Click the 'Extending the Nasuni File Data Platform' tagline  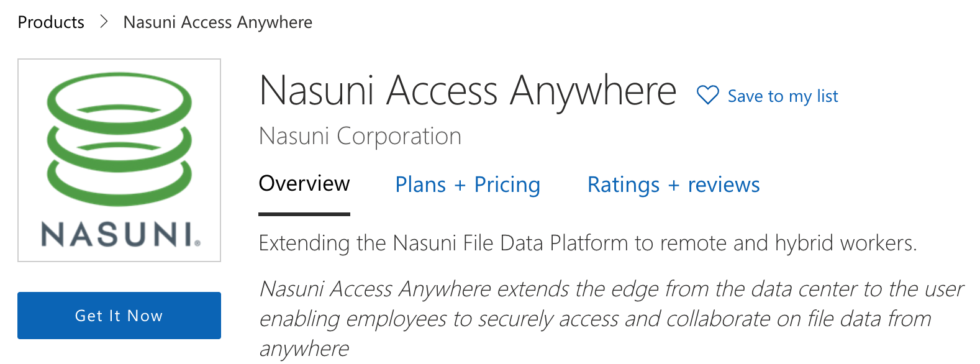point(588,243)
